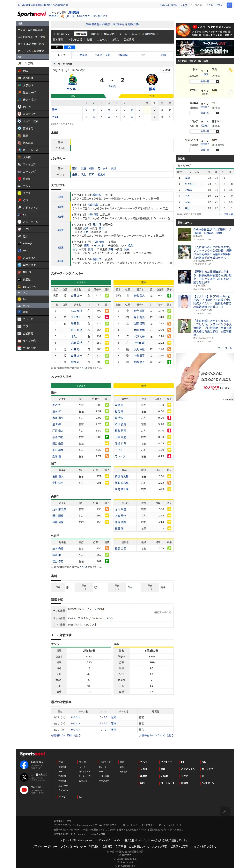Open the サッカーW杯徹底分析 sidebar feature
250x868 pixels.
[x=32, y=30]
